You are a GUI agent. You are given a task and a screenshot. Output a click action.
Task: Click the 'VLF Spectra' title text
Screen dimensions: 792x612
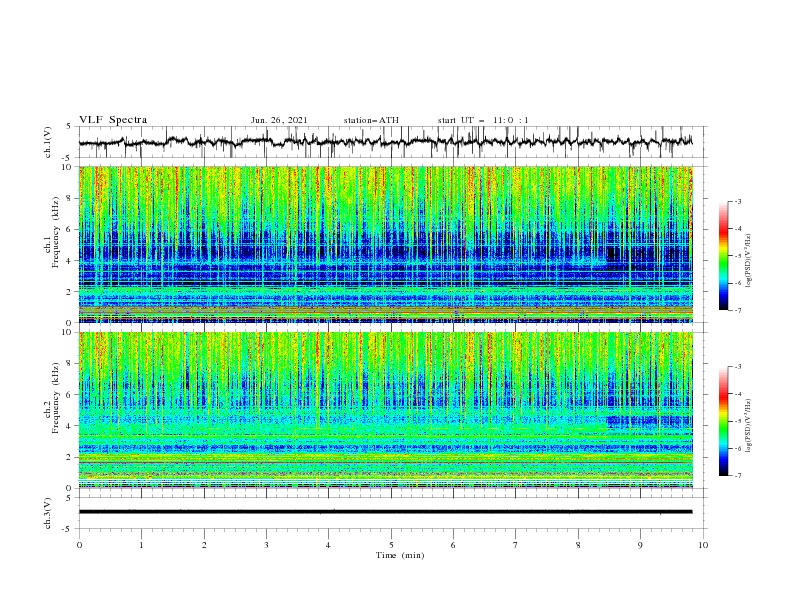[113, 120]
